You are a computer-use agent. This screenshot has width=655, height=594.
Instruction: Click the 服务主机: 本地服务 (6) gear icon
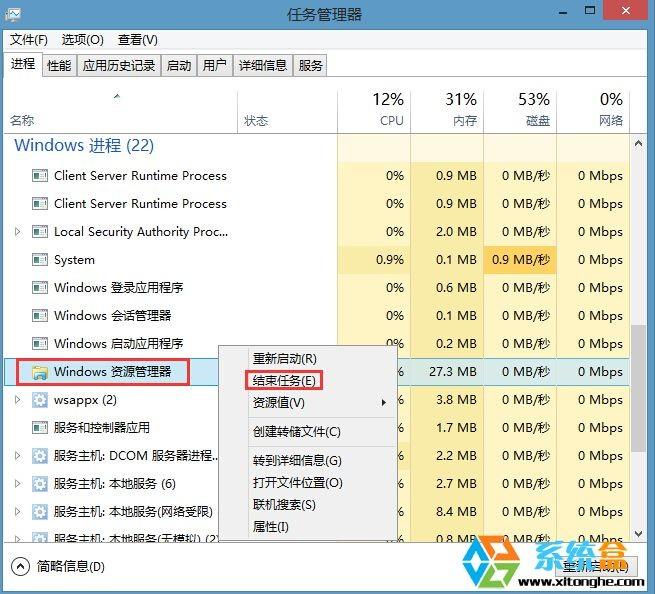click(40, 484)
